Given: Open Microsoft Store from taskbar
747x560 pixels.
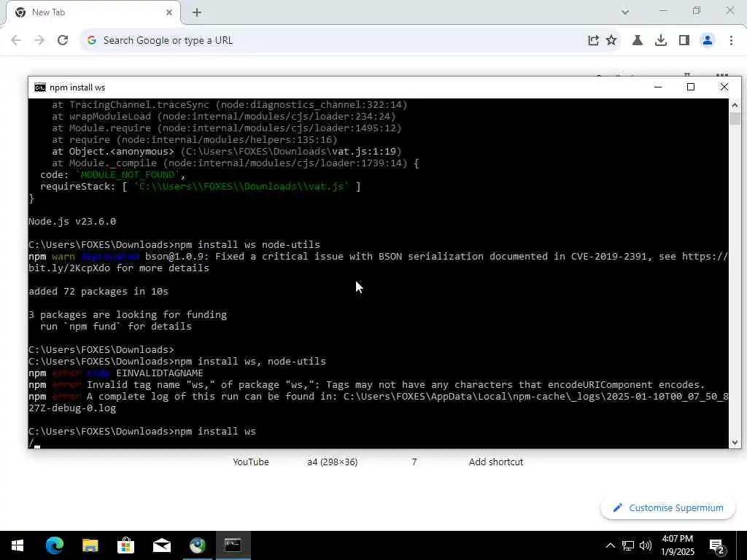Looking at the screenshot, I should click(x=125, y=545).
